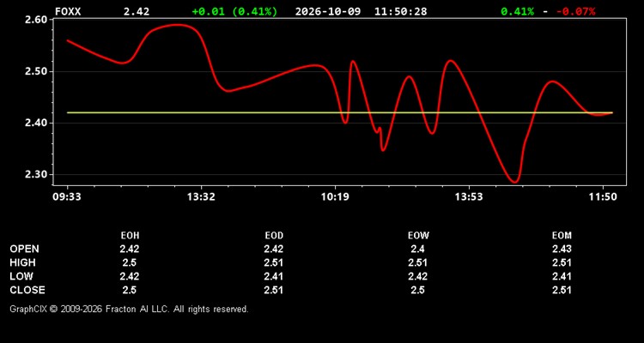Image resolution: width=644 pixels, height=343 pixels.
Task: Click the EOM low value 2.41
Action: [x=562, y=276]
